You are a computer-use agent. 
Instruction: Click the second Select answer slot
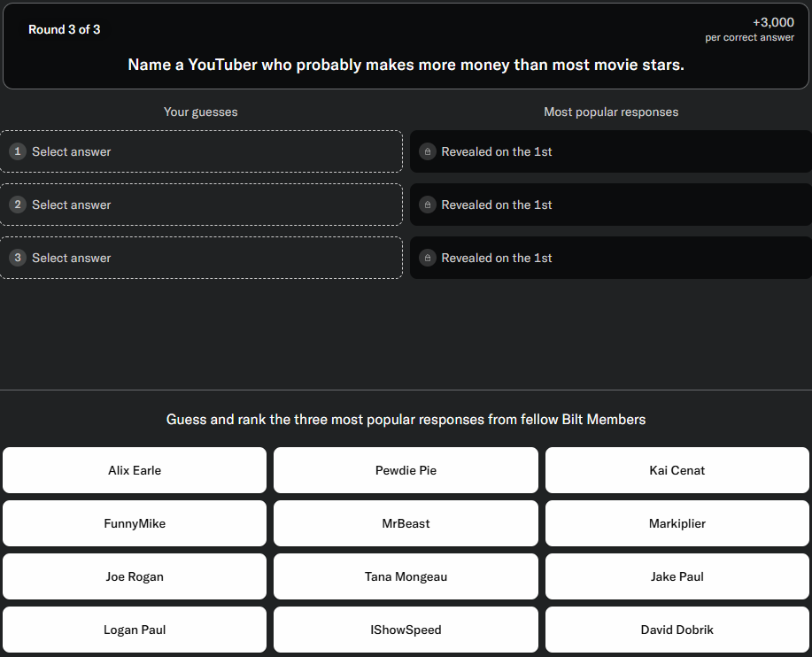click(202, 205)
